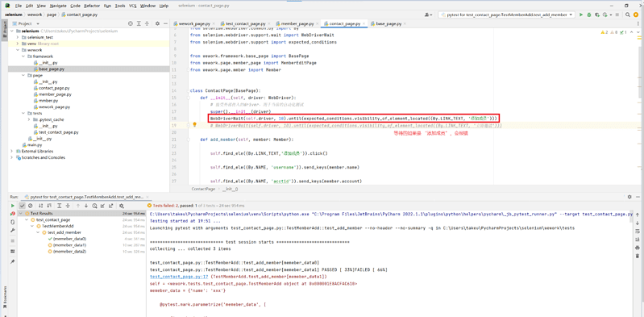
Task: Start Debug using the green bug icon
Action: tap(589, 15)
